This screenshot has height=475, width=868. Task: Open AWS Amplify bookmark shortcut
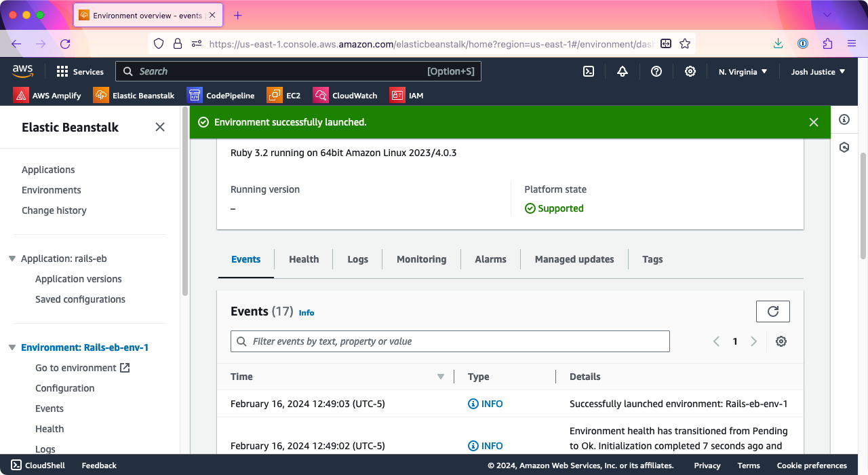pos(47,95)
